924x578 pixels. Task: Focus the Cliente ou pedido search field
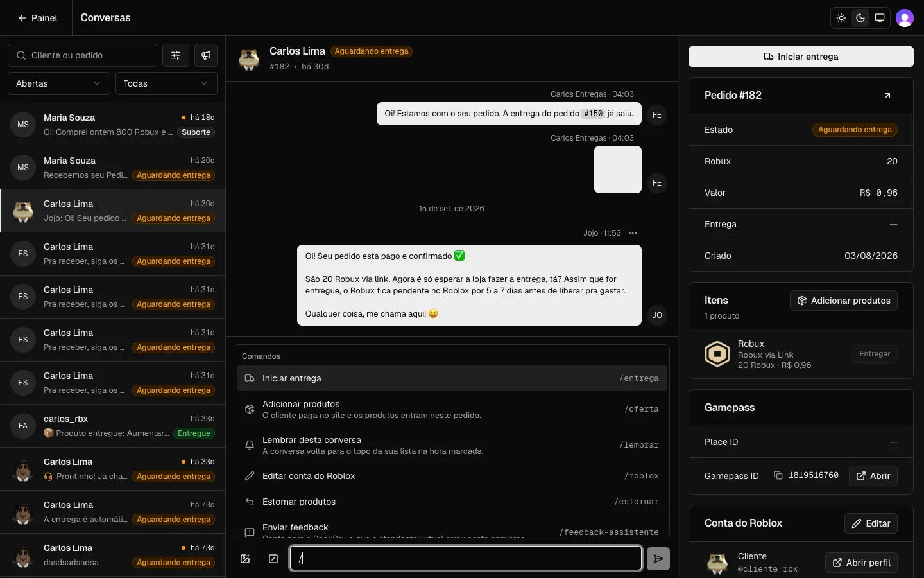point(82,55)
